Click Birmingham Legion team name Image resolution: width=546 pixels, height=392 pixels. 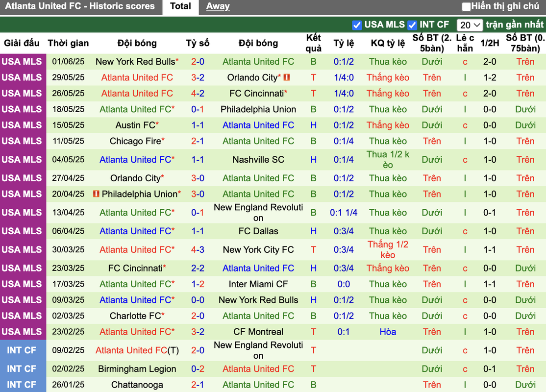pos(137,368)
